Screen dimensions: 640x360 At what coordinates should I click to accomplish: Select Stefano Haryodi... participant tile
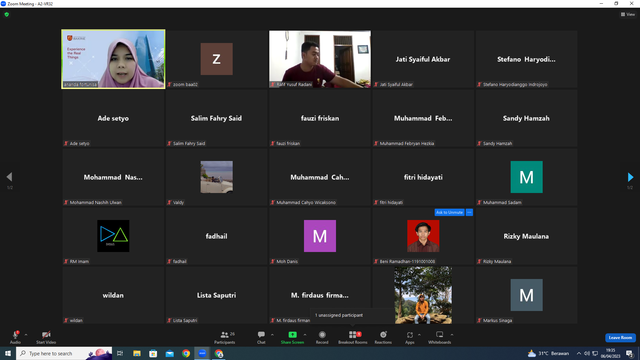[527, 59]
